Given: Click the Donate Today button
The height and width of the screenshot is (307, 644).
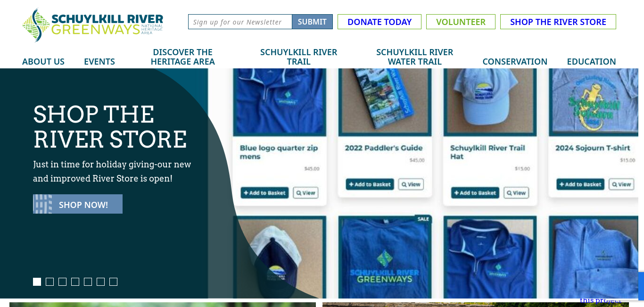Looking at the screenshot, I should 380,22.
